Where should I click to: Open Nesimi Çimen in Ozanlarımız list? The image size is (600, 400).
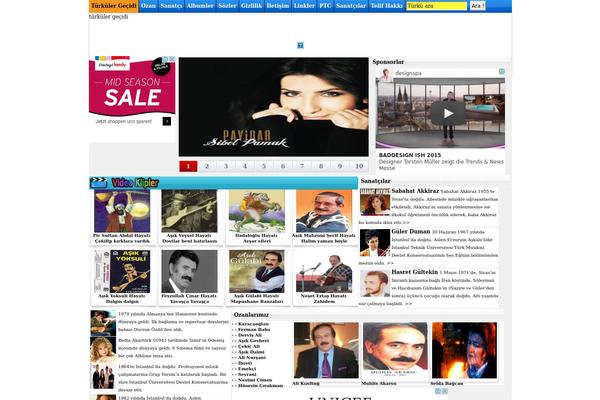tap(254, 380)
